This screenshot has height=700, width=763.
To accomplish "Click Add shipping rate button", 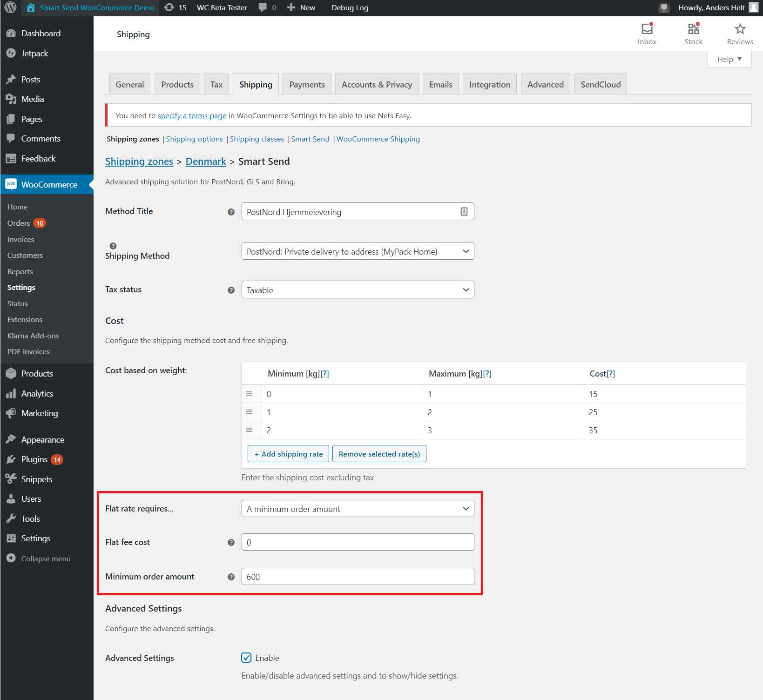I will coord(289,454).
